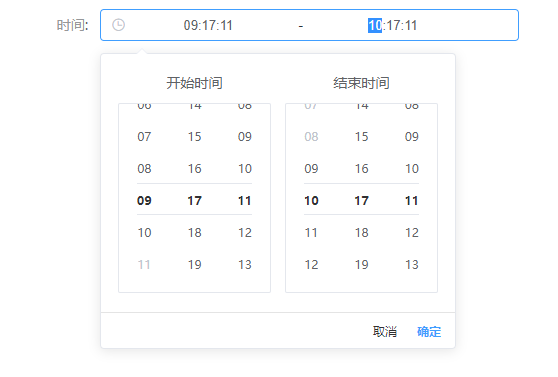Pick minute 19 in end time spinner
The width and height of the screenshot is (558, 377).
click(x=362, y=265)
